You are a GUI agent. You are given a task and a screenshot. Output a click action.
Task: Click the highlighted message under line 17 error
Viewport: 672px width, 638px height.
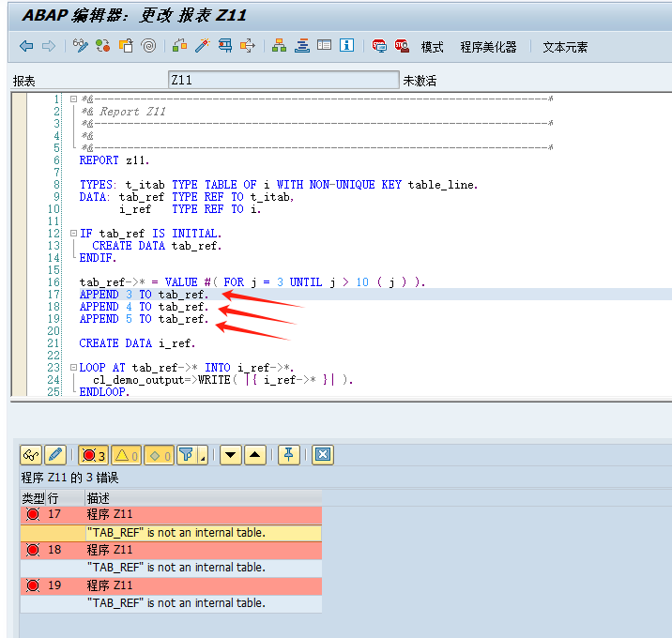[x=204, y=533]
